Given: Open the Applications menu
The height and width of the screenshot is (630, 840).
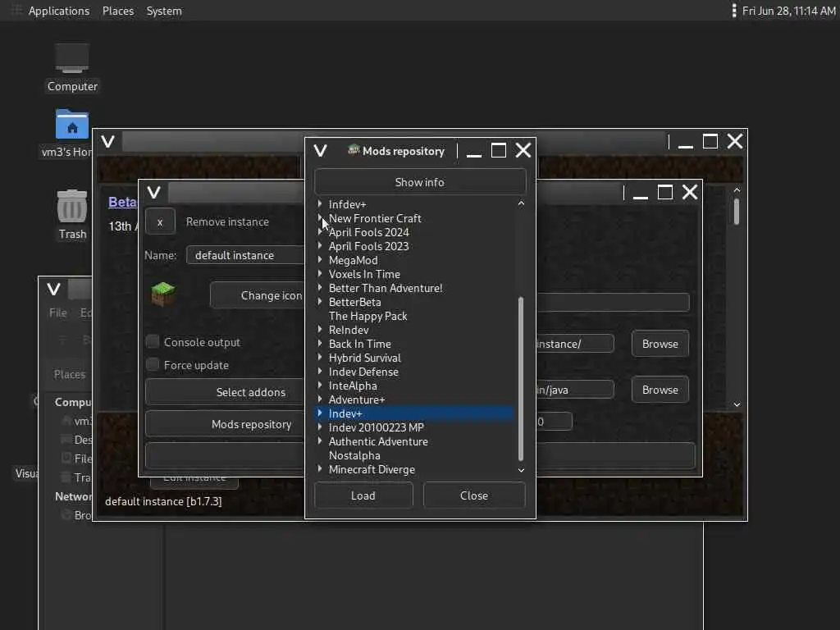Looking at the screenshot, I should [x=59, y=11].
